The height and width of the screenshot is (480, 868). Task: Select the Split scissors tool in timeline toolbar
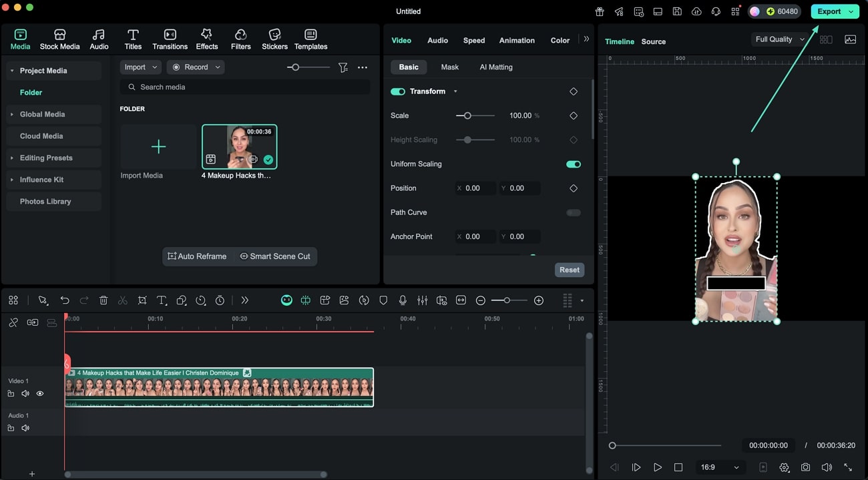tap(122, 300)
